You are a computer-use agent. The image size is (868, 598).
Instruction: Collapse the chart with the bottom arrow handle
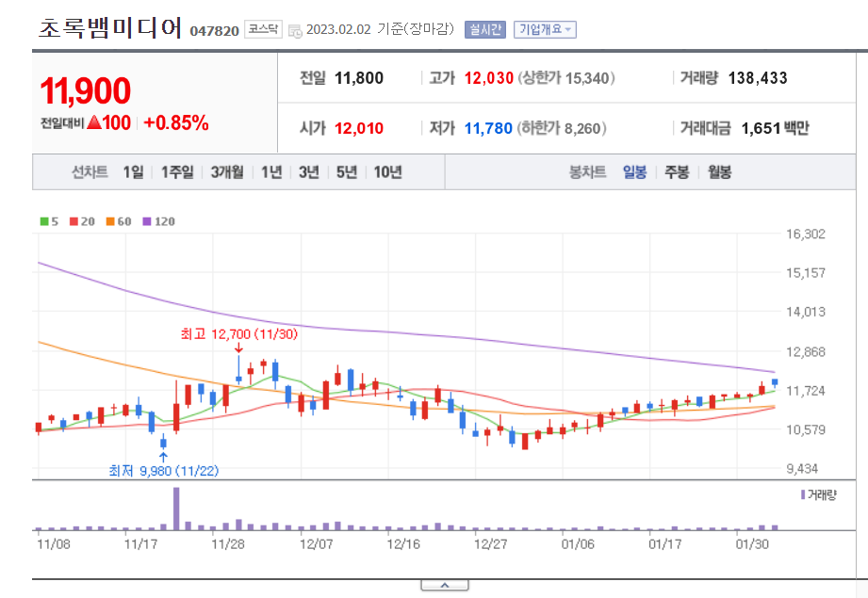(x=445, y=585)
